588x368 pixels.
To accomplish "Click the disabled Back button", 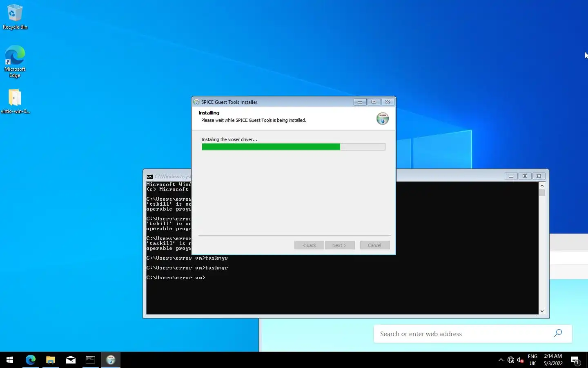I will click(x=309, y=245).
